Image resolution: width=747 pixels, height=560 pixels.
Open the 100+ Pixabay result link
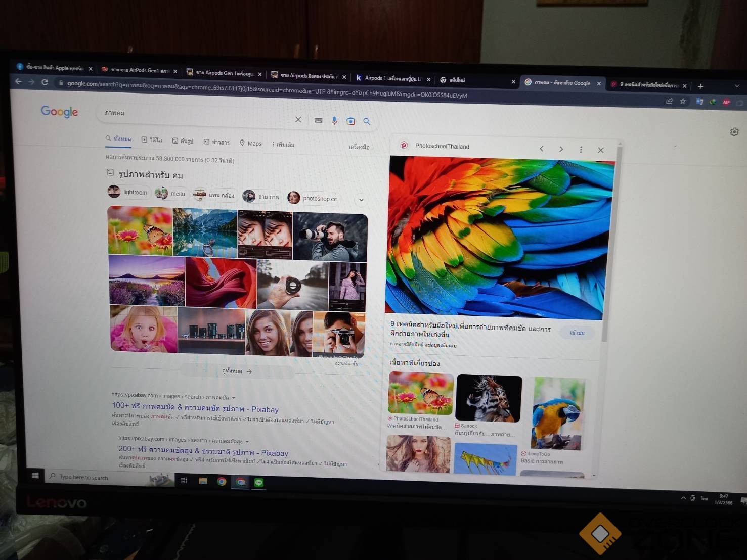pos(195,407)
